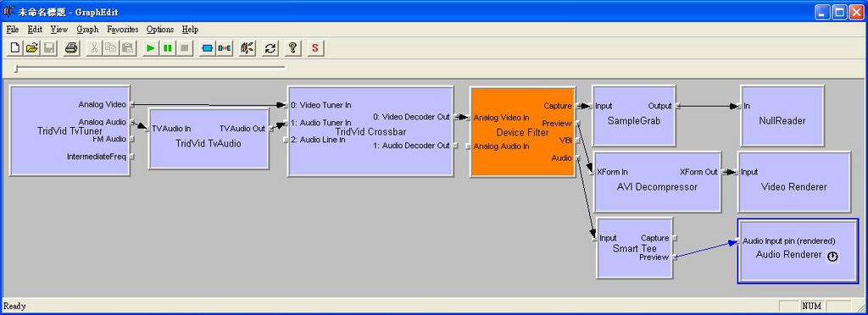Click the 1: Audio Tuner In pin
The image size is (868, 315).
click(x=286, y=123)
